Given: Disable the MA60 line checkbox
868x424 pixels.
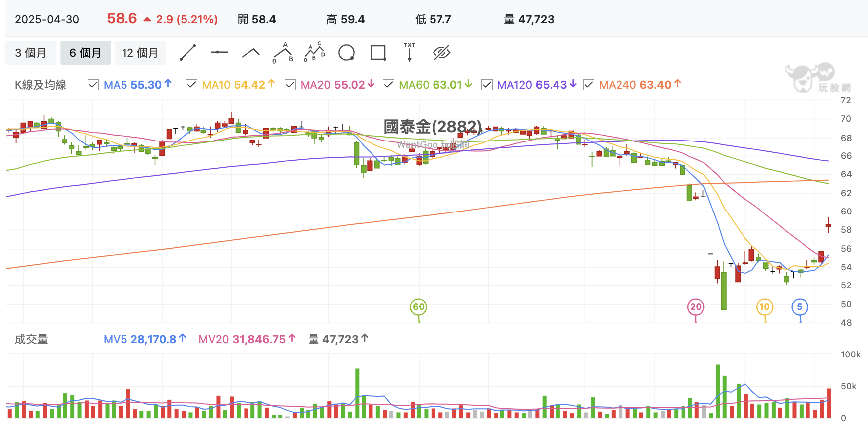Looking at the screenshot, I should 388,85.
